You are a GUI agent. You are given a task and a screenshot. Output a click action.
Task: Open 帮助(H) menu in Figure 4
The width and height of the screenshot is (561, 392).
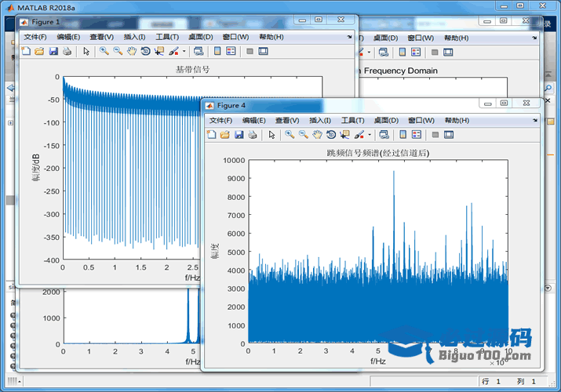(x=457, y=121)
